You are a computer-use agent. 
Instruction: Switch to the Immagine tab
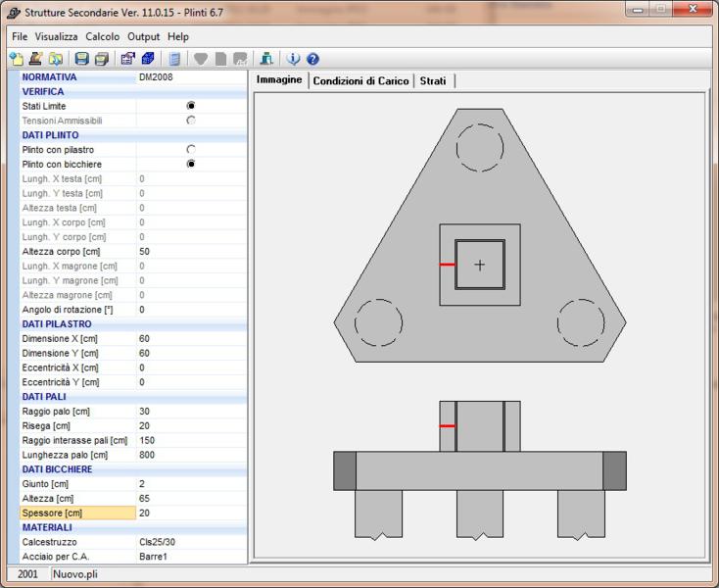(x=279, y=79)
